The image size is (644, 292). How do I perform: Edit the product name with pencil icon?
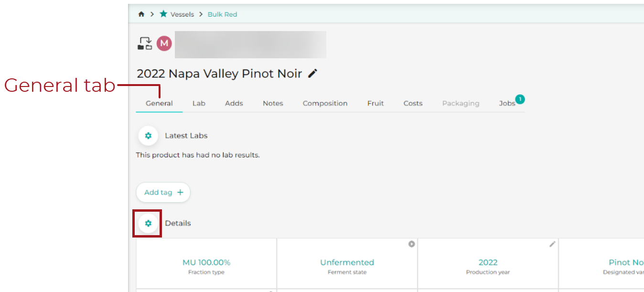312,74
